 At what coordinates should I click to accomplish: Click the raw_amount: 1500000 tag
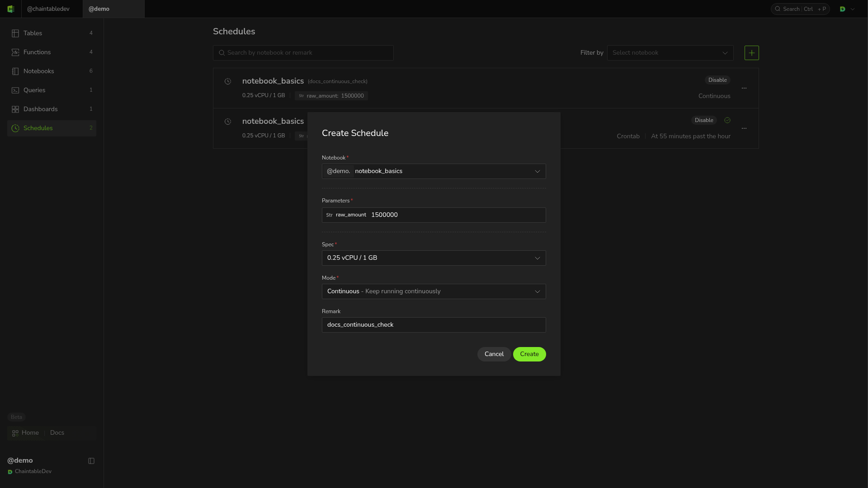[331, 96]
